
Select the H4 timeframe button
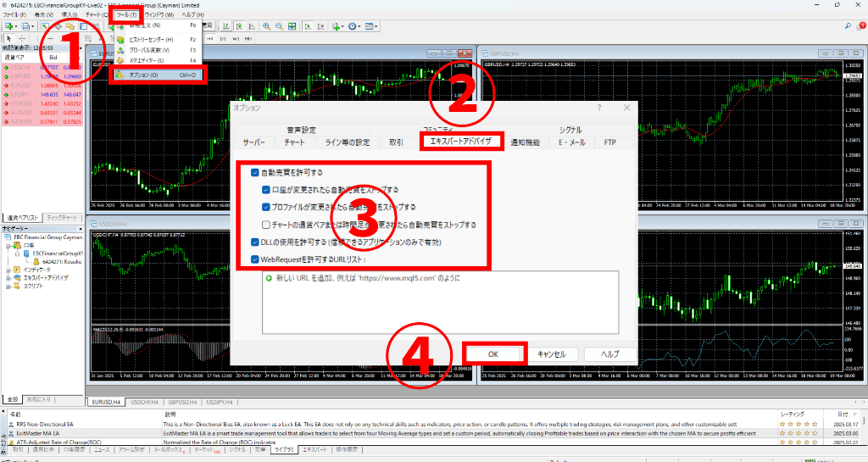tap(210, 39)
